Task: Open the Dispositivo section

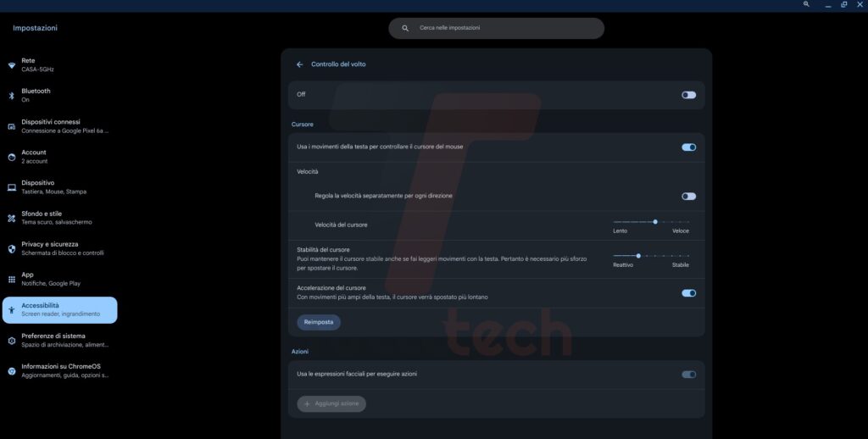Action: tap(60, 187)
